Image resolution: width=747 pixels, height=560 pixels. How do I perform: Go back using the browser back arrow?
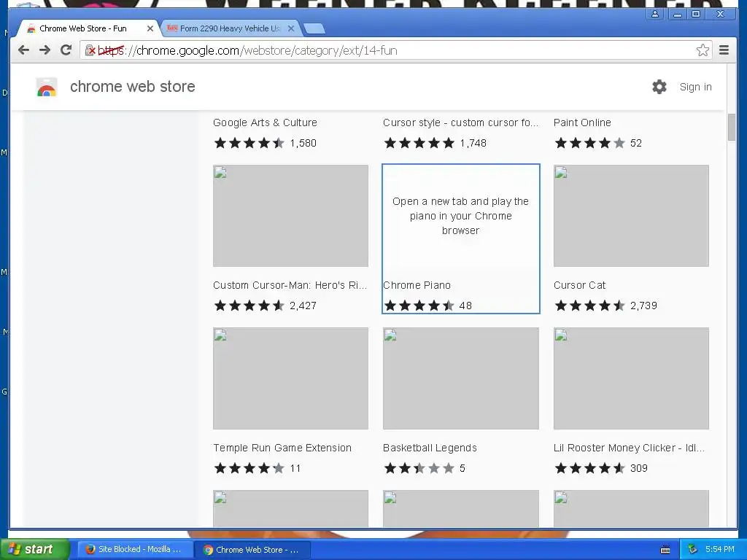23,50
